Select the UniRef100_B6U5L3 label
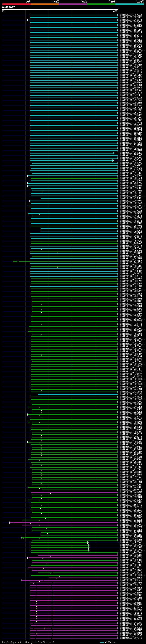 (x=131, y=138)
